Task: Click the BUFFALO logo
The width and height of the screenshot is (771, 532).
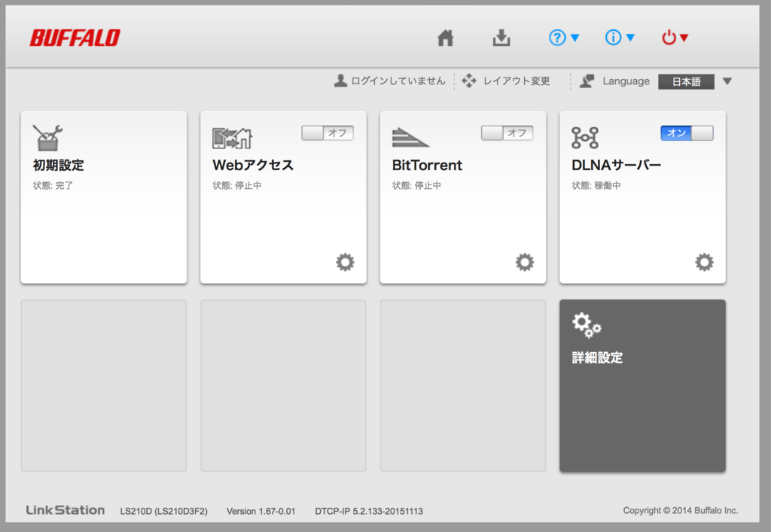Action: click(x=75, y=38)
